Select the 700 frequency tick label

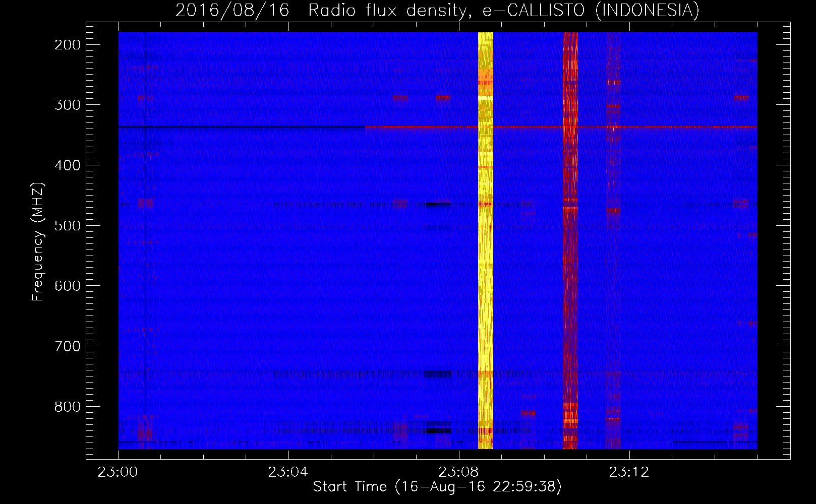click(x=69, y=346)
